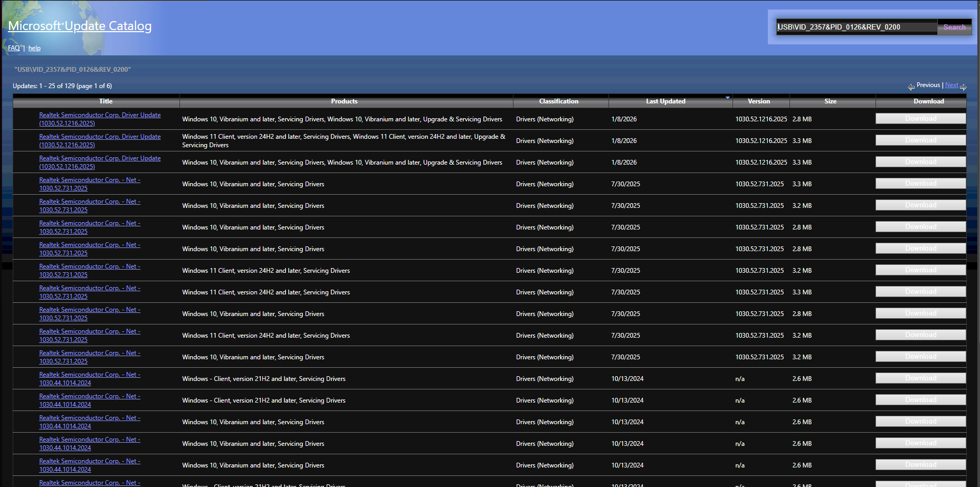Click the Next page arrow icon
The image size is (980, 487).
click(x=963, y=87)
